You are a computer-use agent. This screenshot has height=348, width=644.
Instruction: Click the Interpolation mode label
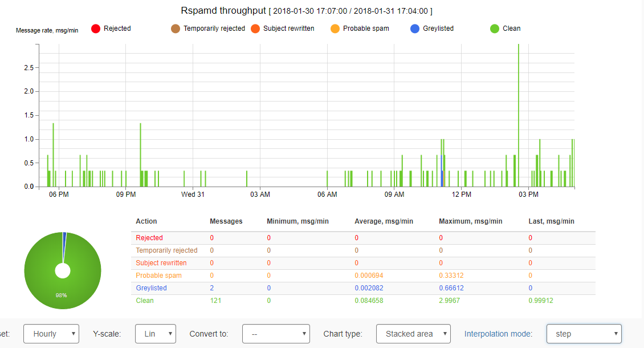pos(498,334)
